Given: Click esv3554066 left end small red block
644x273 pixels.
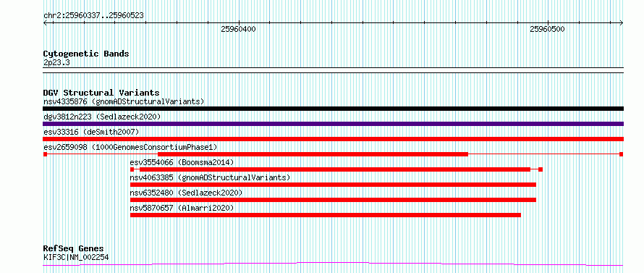Looking at the screenshot, I should click(132, 169).
